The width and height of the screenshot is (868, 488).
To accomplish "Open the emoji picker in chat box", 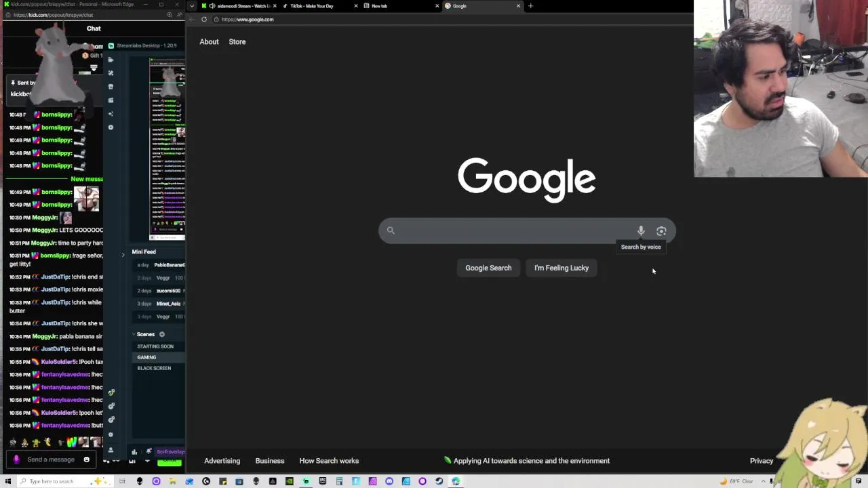I will (86, 460).
